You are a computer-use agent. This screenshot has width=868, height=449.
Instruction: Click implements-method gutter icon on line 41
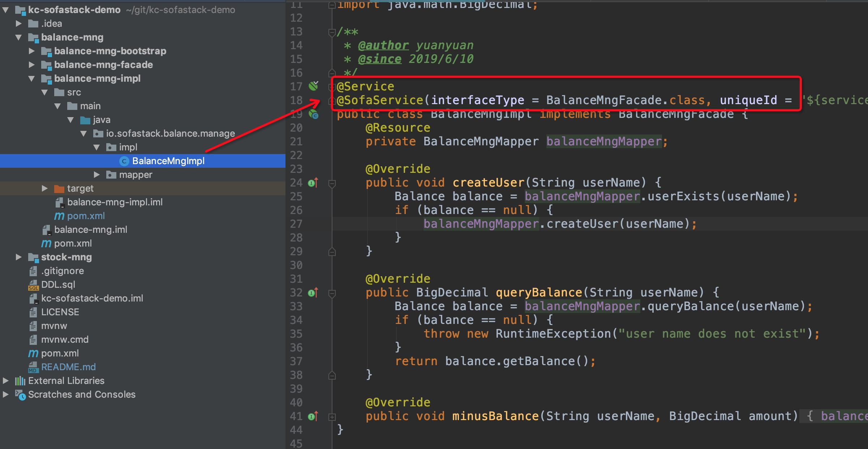point(313,416)
